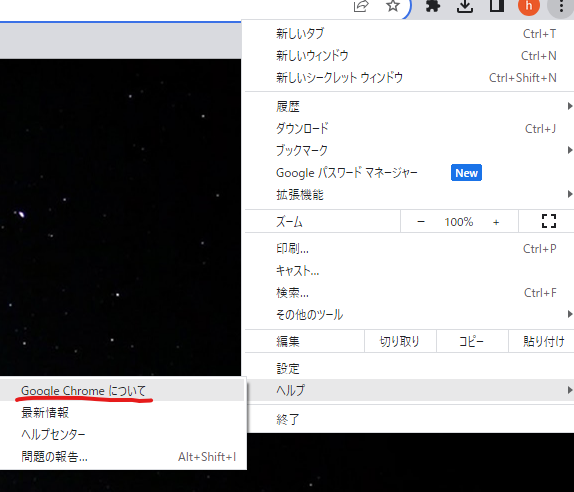The height and width of the screenshot is (492, 574).
Task: Open Google Chrome について
Action: (x=122, y=391)
